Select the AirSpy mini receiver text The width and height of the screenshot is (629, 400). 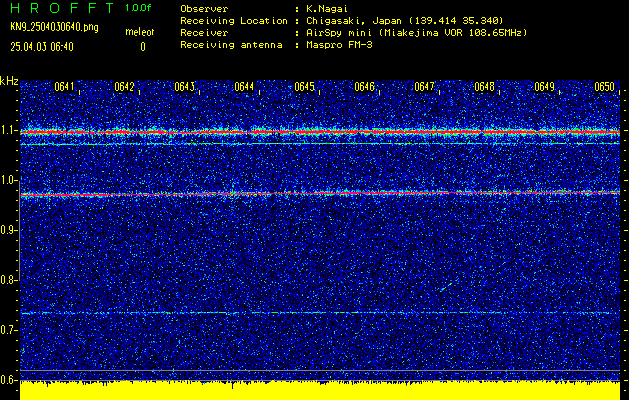416,33
